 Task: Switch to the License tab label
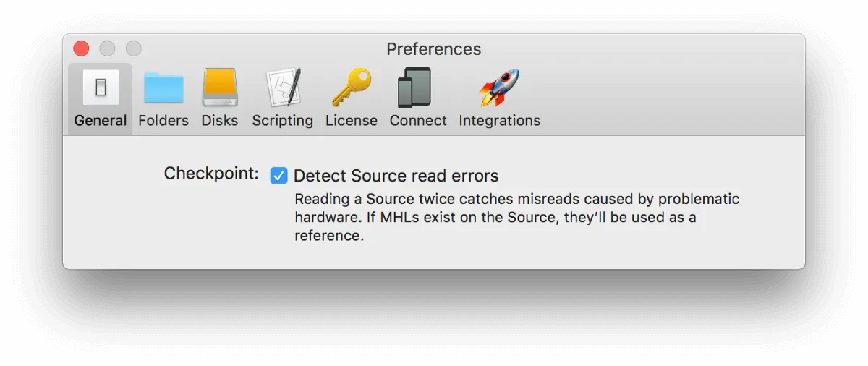352,121
